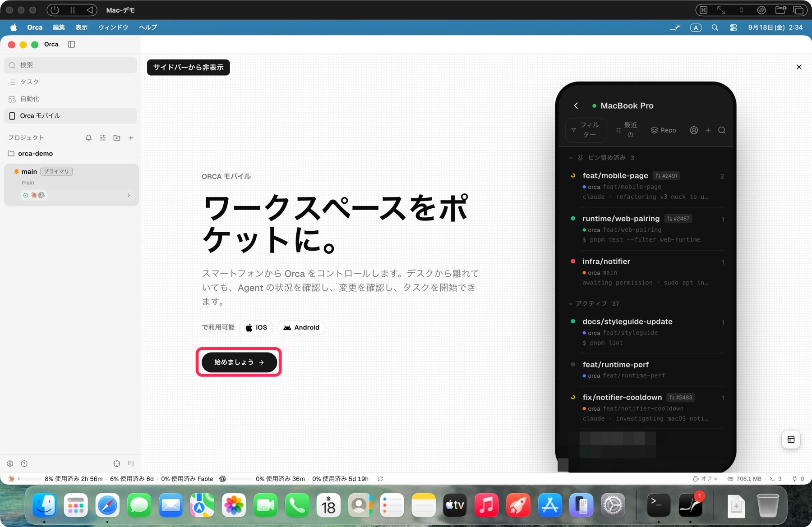Screen dimensions: 812x527
Task: Open settings gear at sidebar bottom
Action: pyautogui.click(x=10, y=463)
